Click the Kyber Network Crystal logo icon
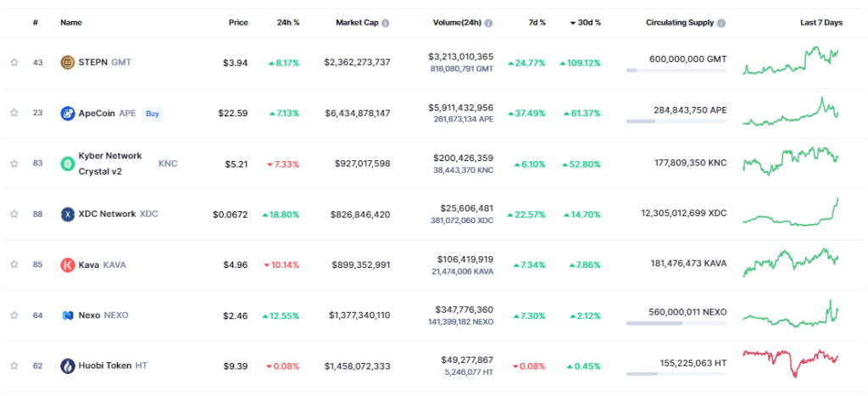Screen dimensions: 868x396 pyautogui.click(x=68, y=164)
